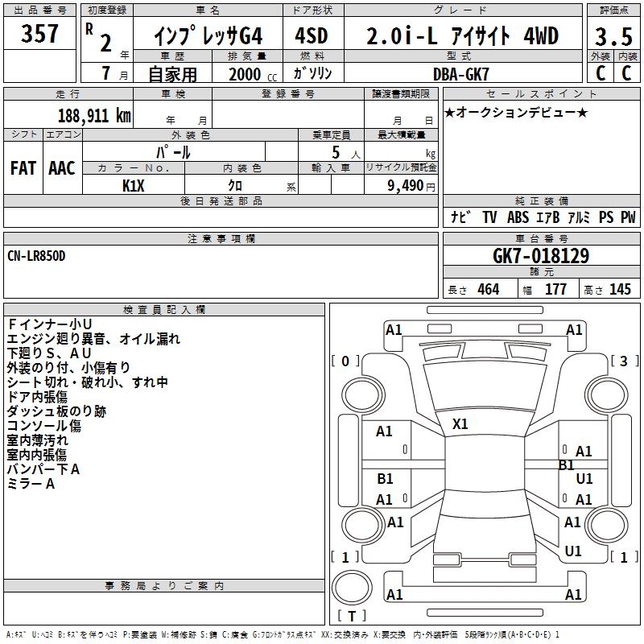
Task: Select the model code DBA-GK7
Action: (x=461, y=74)
